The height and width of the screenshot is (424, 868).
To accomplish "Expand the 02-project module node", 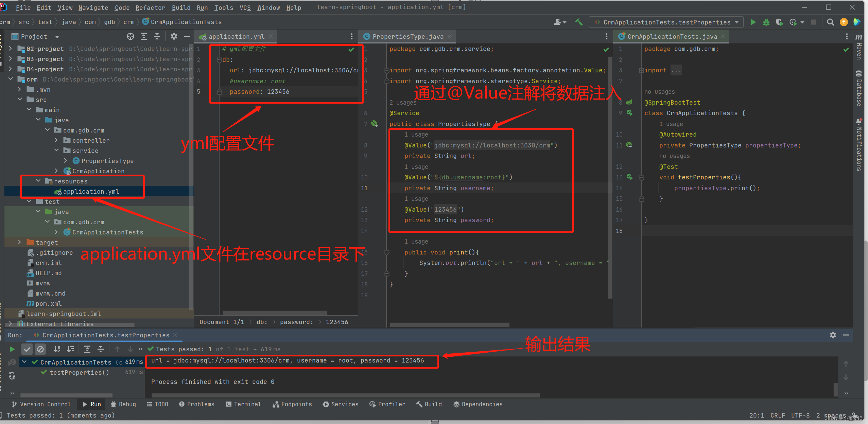I will (10, 49).
